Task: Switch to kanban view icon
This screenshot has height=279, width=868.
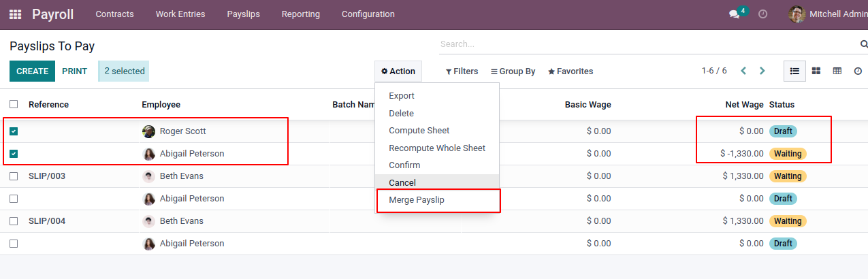Action: [x=816, y=71]
